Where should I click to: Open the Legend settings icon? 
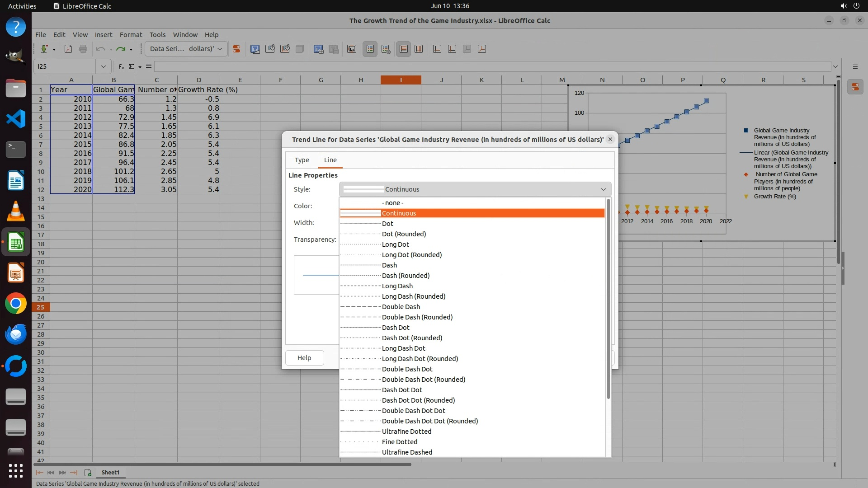tap(386, 49)
